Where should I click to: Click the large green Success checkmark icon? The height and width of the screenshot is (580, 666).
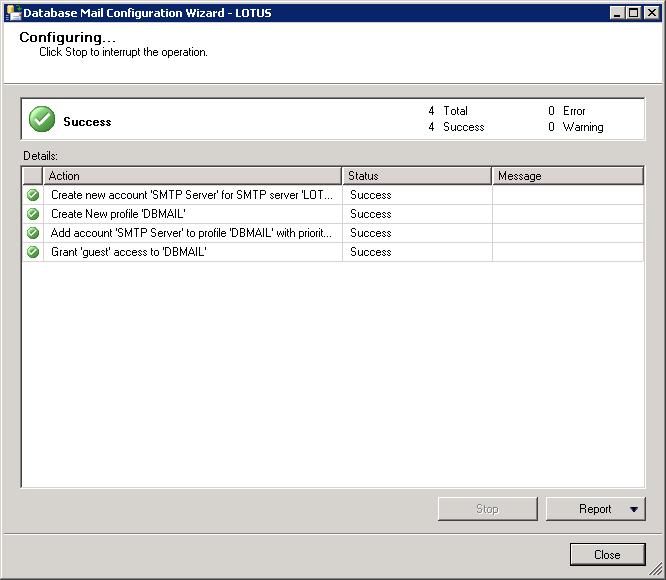(x=42, y=119)
